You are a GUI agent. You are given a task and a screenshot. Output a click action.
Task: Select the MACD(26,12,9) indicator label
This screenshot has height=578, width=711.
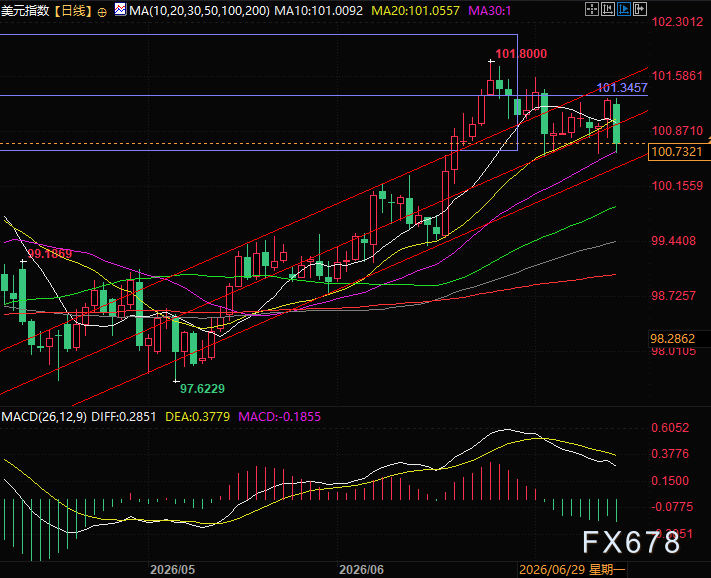[x=44, y=417]
